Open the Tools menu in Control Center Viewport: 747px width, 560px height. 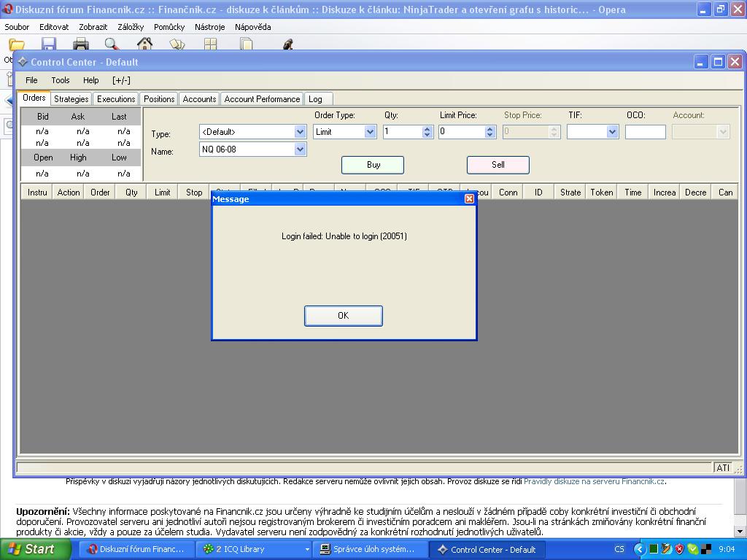tap(61, 80)
